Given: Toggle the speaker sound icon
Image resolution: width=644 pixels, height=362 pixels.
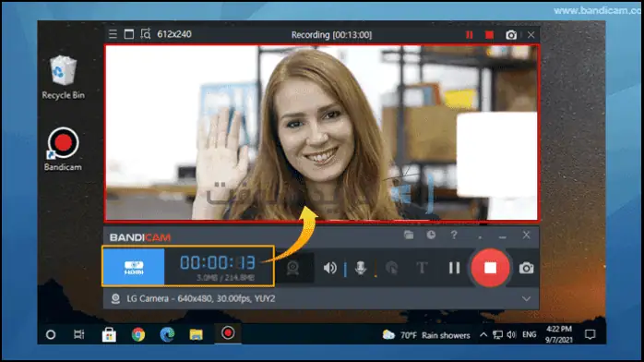Looking at the screenshot, I should point(329,268).
